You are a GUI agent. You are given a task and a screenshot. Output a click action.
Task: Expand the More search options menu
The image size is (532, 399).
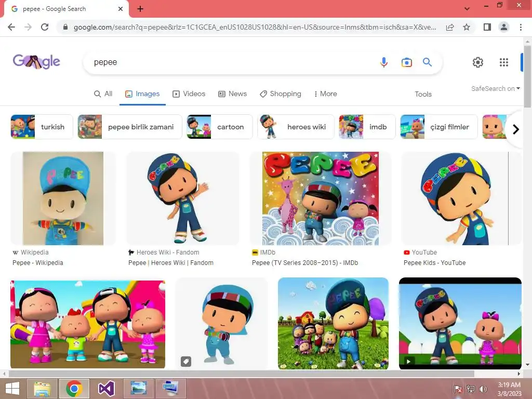pyautogui.click(x=325, y=94)
